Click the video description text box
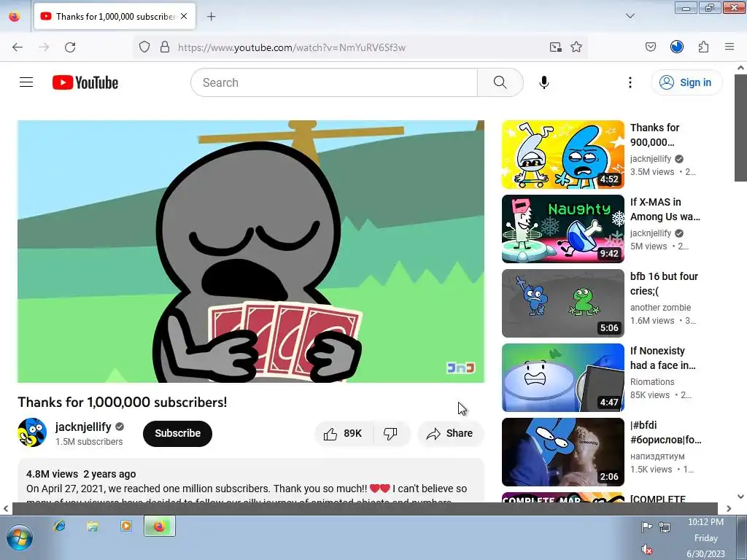Screen dimensions: 747x560 point(251,481)
